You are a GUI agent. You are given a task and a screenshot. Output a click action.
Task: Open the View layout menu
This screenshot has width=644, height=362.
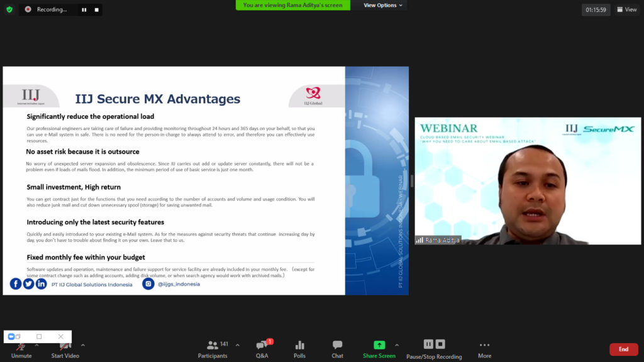[x=627, y=9]
